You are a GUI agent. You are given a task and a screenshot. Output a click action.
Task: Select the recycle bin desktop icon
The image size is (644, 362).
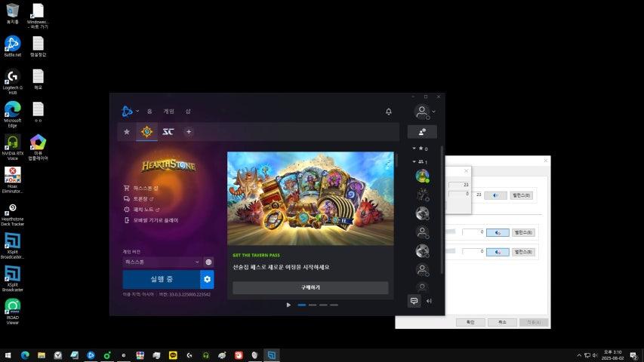pos(13,14)
